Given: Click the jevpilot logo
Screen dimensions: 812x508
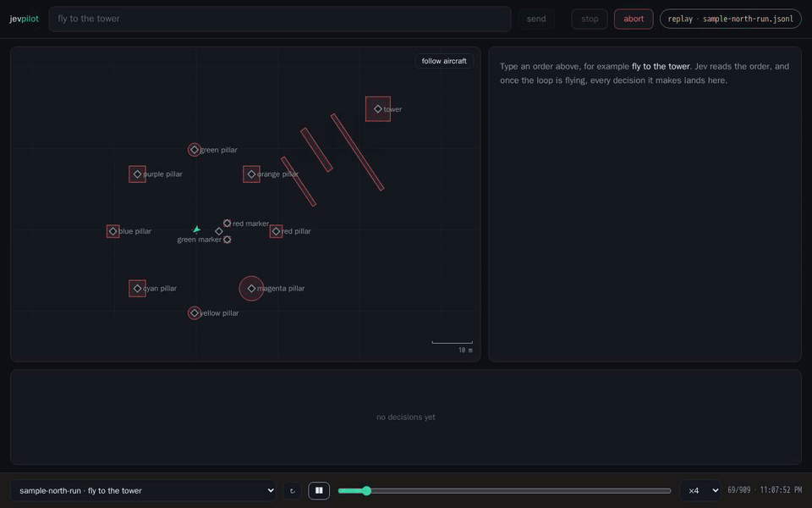Looking at the screenshot, I should pos(24,19).
